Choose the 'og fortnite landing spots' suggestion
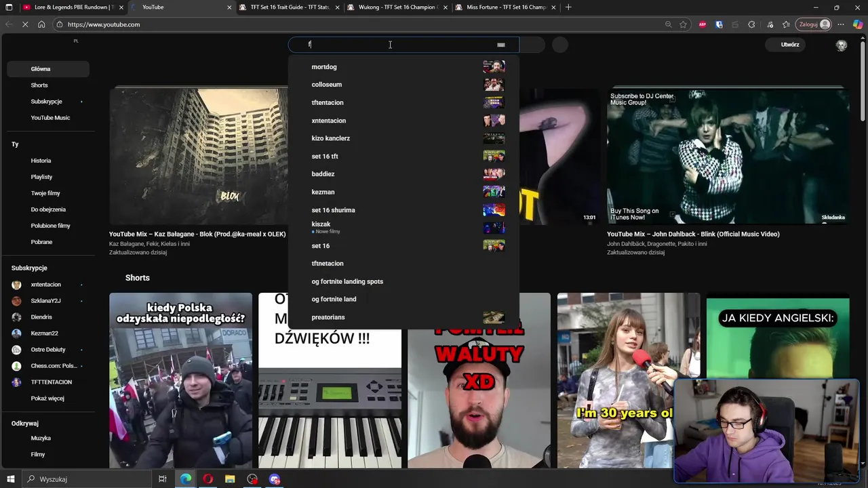This screenshot has width=868, height=488. 403,281
